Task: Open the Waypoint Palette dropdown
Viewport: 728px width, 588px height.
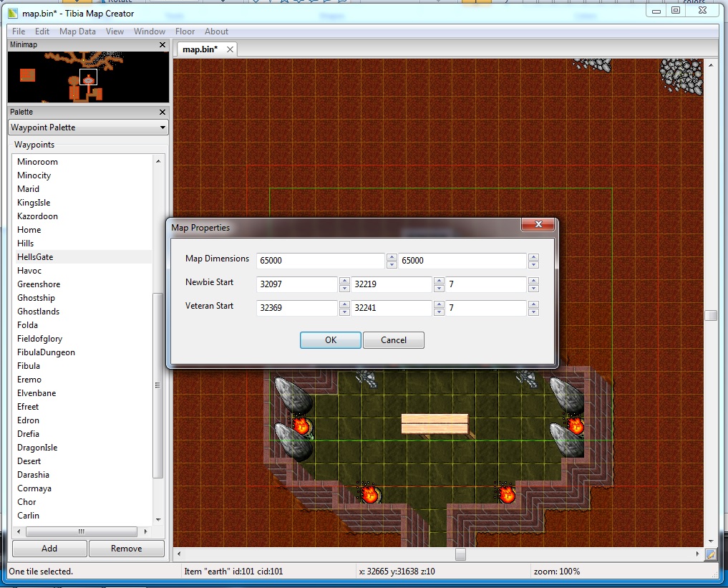Action: coord(88,127)
